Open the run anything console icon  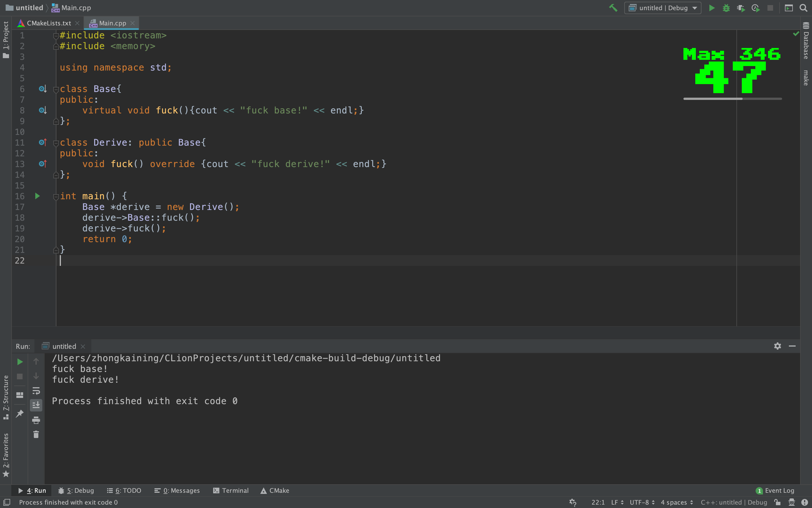pos(789,8)
